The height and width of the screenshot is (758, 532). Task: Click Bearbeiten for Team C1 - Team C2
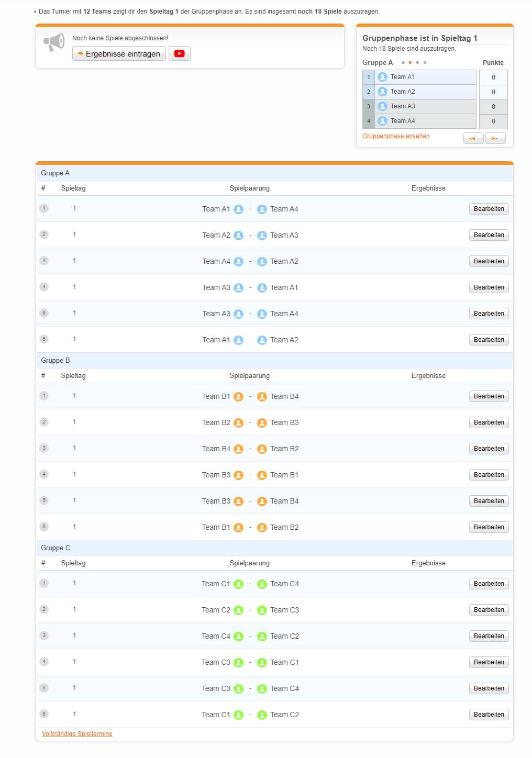[x=489, y=715]
